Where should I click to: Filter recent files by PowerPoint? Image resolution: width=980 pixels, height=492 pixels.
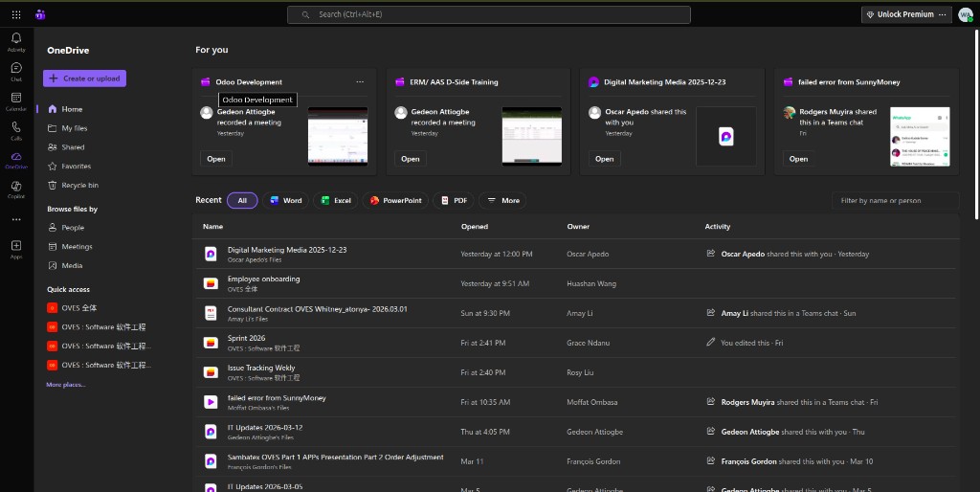(x=395, y=201)
